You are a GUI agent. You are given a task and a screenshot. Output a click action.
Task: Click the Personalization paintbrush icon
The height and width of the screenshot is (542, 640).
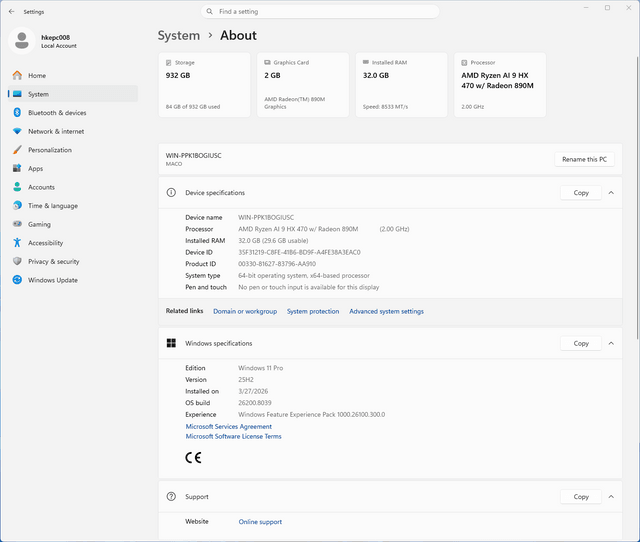(x=17, y=150)
